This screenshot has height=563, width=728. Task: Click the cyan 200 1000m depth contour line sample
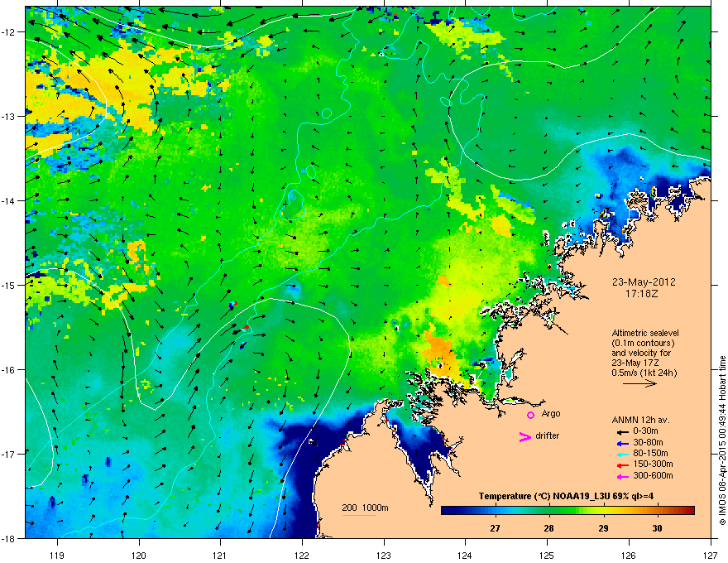tap(358, 515)
